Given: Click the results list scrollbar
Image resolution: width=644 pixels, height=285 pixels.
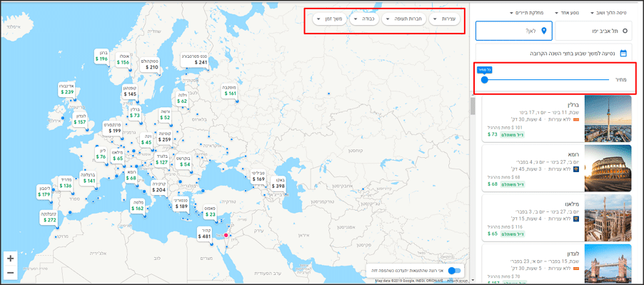Looking at the screenshot, I should (x=473, y=106).
